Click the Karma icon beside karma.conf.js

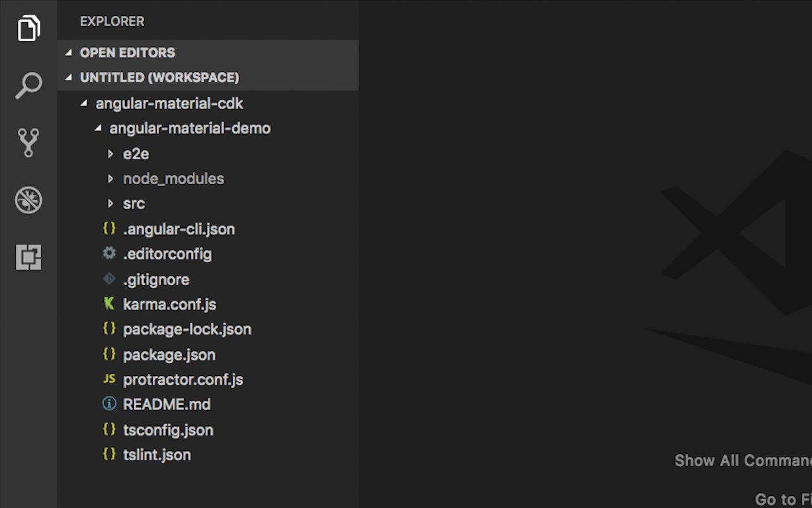[109, 304]
